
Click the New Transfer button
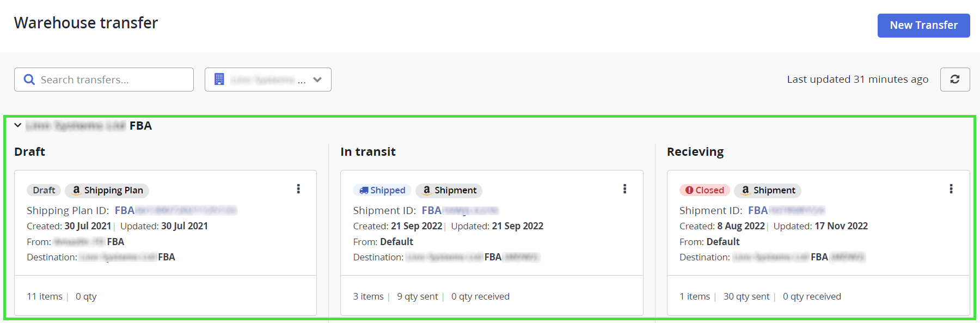923,26
